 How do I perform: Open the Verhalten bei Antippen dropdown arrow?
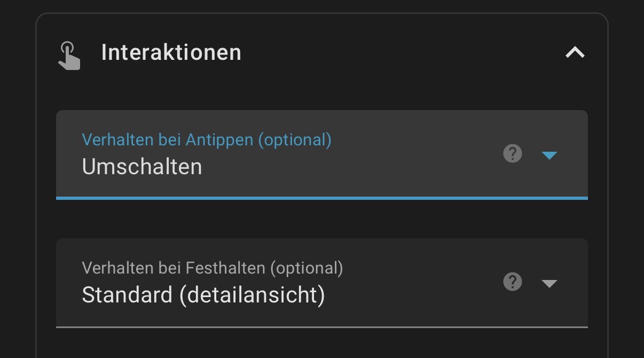click(549, 155)
